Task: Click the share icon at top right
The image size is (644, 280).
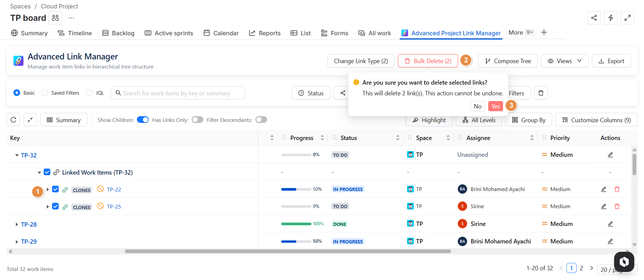Action: tap(594, 18)
